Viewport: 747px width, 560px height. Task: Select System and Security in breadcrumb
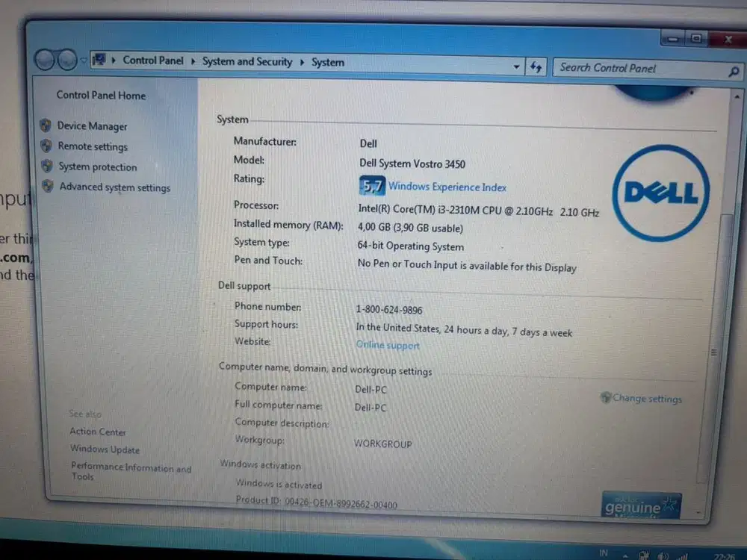tap(247, 61)
